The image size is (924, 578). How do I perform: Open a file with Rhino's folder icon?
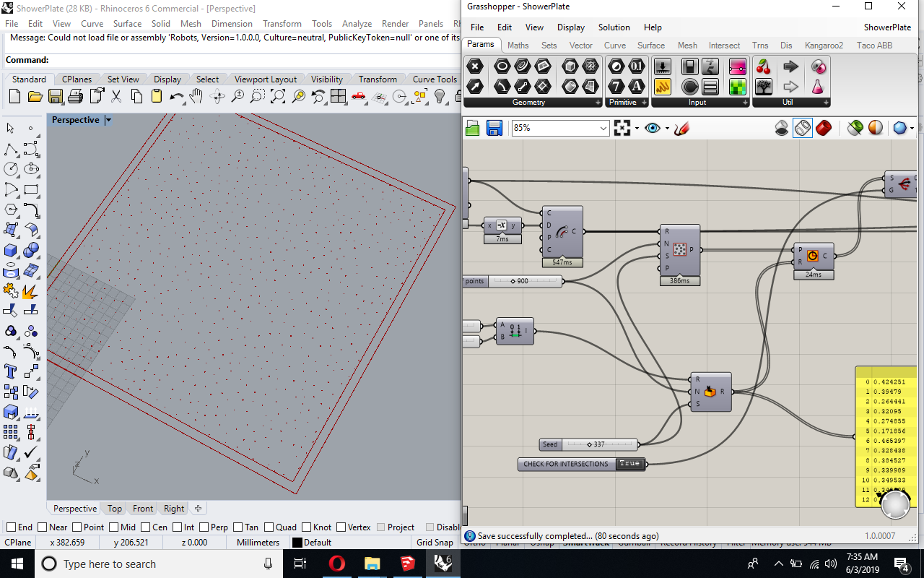35,96
